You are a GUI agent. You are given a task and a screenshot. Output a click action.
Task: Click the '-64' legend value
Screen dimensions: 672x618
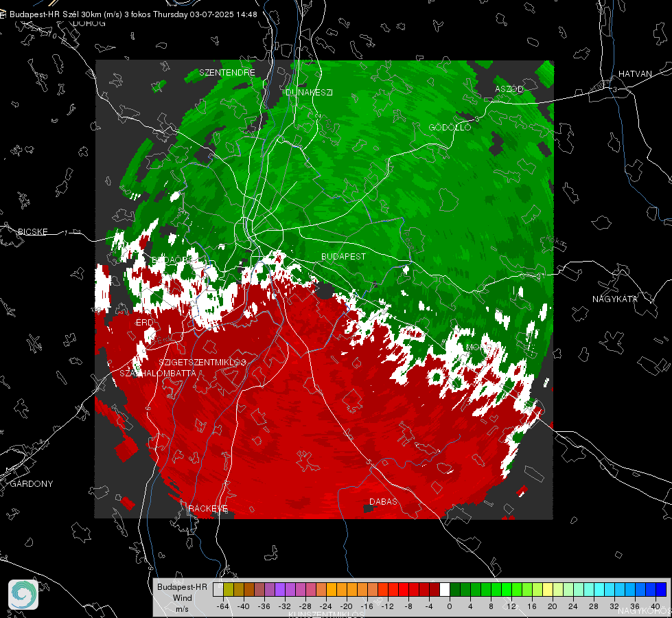(x=223, y=606)
